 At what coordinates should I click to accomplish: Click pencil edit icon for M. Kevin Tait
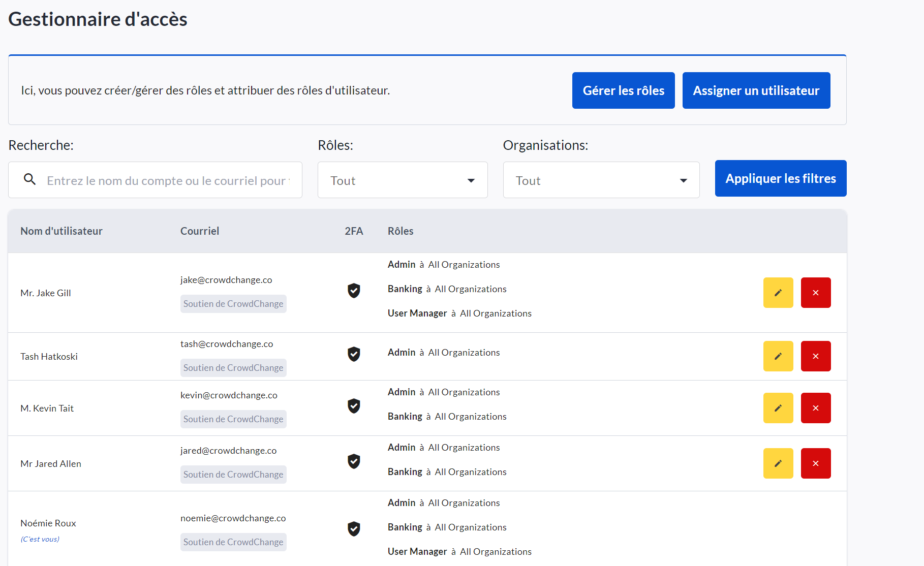click(778, 408)
